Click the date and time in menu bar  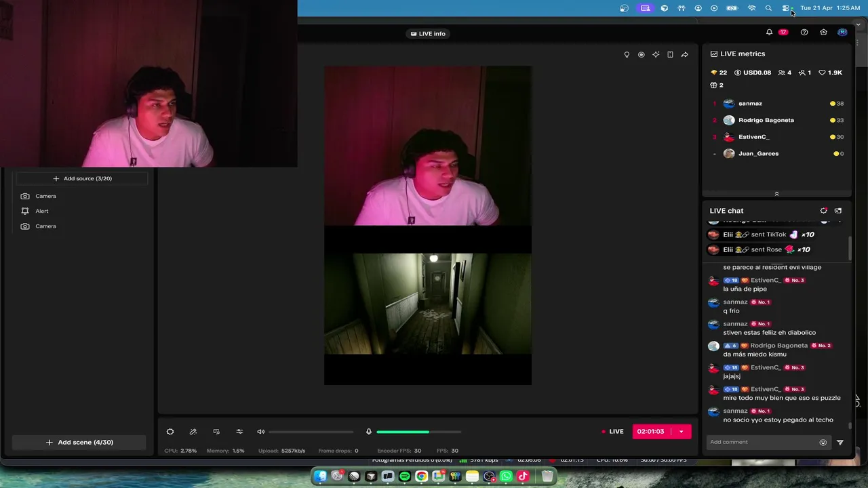click(830, 8)
